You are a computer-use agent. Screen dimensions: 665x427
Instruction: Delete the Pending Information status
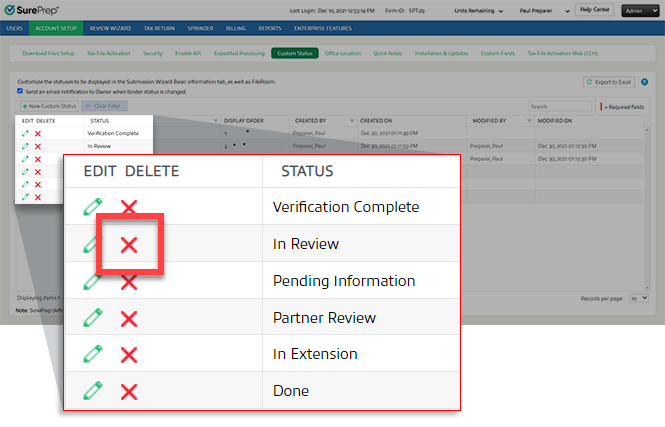click(x=128, y=282)
